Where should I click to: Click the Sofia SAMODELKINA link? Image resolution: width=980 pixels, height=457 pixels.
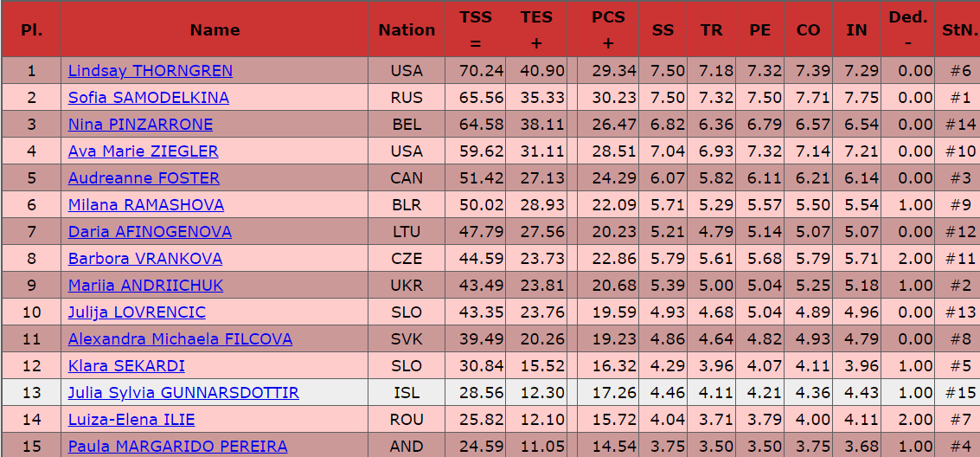coord(149,98)
